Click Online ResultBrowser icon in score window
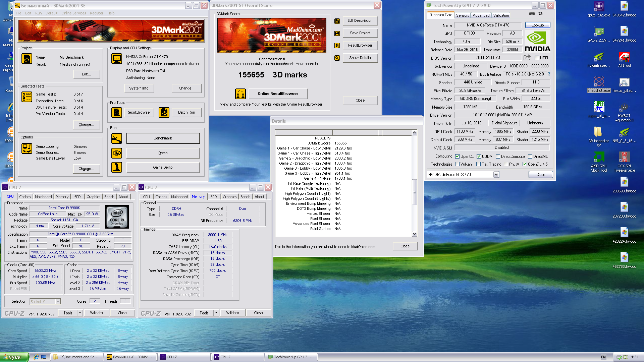This screenshot has width=644, height=362. click(240, 94)
